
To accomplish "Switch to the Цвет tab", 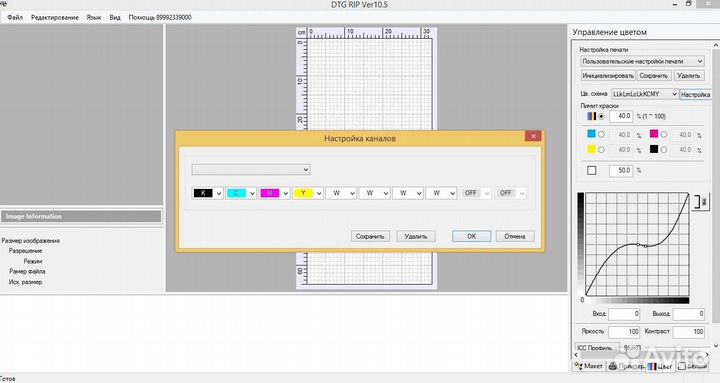I will point(660,366).
